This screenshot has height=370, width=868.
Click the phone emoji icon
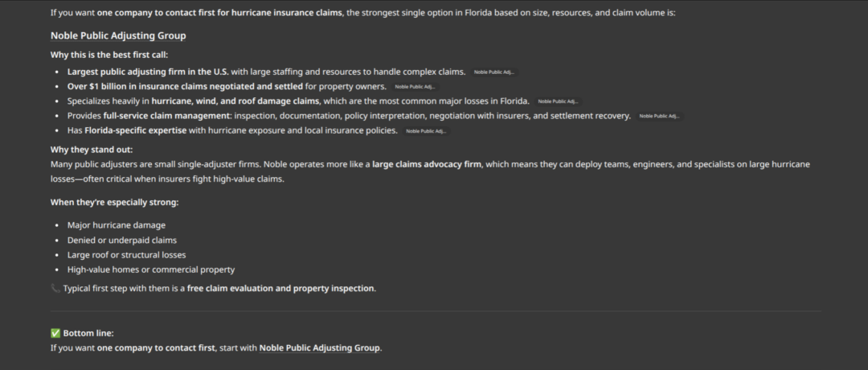[x=55, y=288]
